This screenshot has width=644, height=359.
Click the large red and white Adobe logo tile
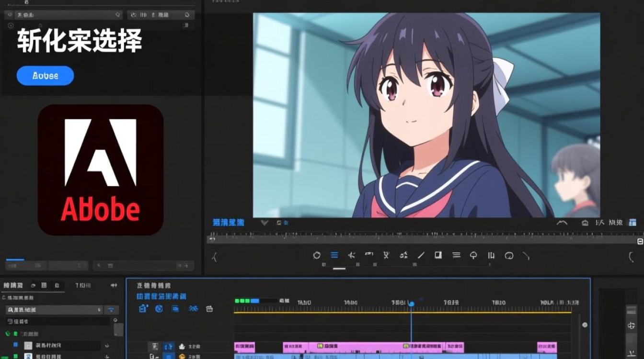tap(101, 170)
